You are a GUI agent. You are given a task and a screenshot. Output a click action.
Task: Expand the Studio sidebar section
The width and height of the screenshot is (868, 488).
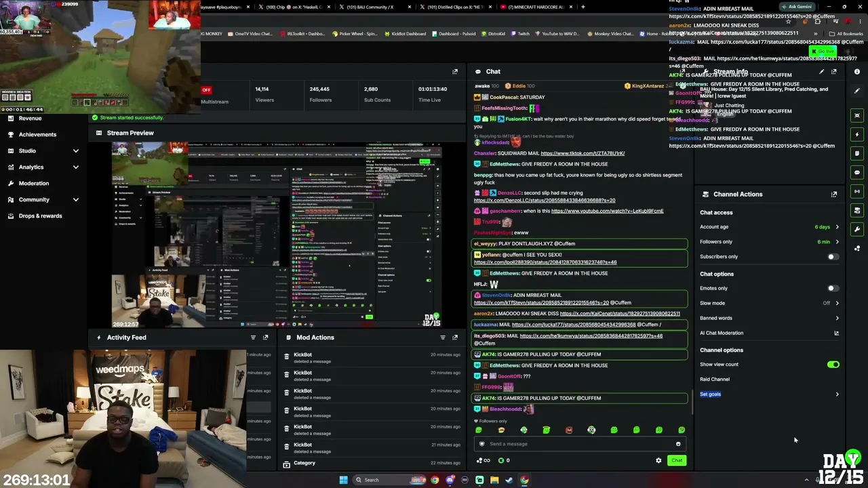coord(75,150)
